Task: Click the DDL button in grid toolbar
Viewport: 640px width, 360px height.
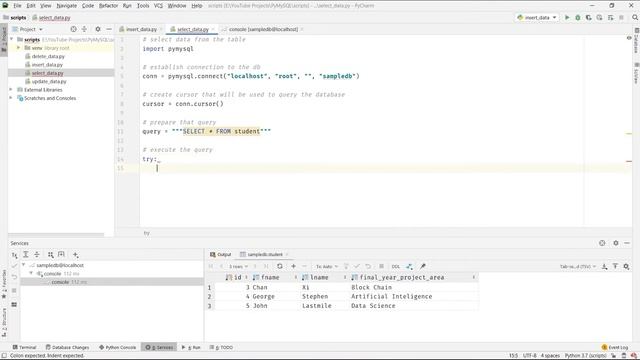Action: coord(396,267)
